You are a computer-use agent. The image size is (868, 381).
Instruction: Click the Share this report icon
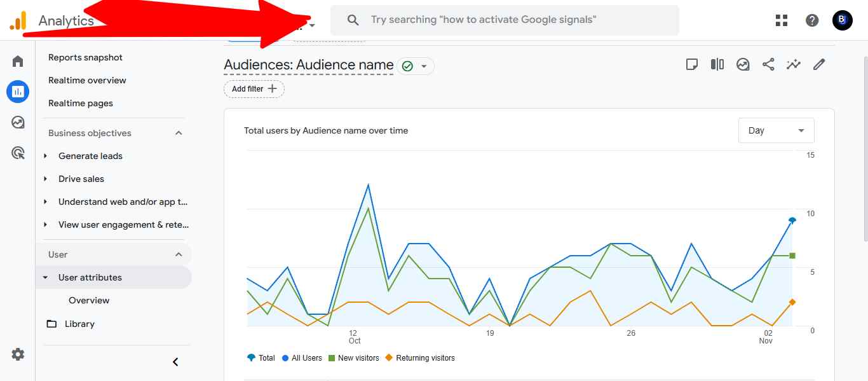(x=768, y=64)
